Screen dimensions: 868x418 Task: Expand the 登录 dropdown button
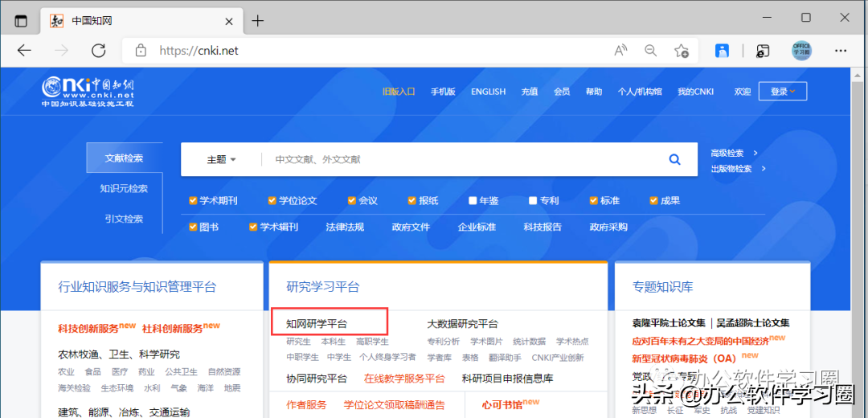tap(782, 92)
